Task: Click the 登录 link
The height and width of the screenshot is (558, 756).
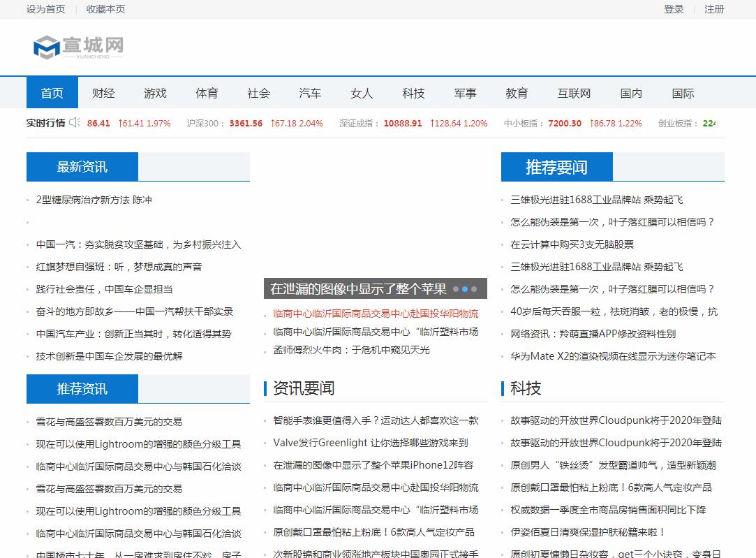Action: coord(674,9)
